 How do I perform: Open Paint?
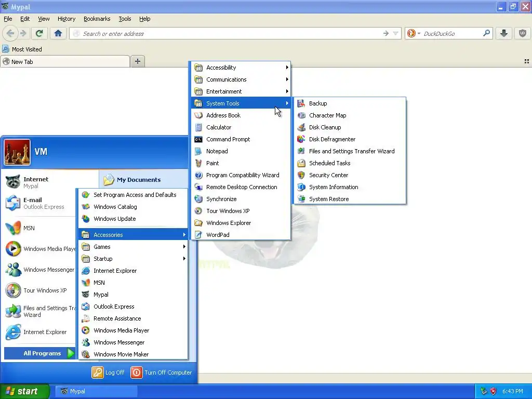pyautogui.click(x=241, y=163)
